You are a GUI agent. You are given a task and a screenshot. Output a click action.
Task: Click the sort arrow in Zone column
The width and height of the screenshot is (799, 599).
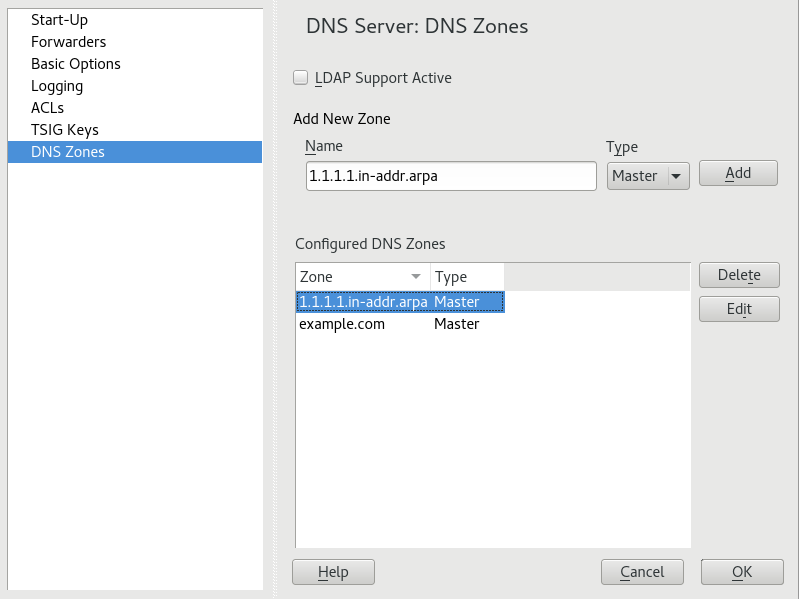point(416,277)
